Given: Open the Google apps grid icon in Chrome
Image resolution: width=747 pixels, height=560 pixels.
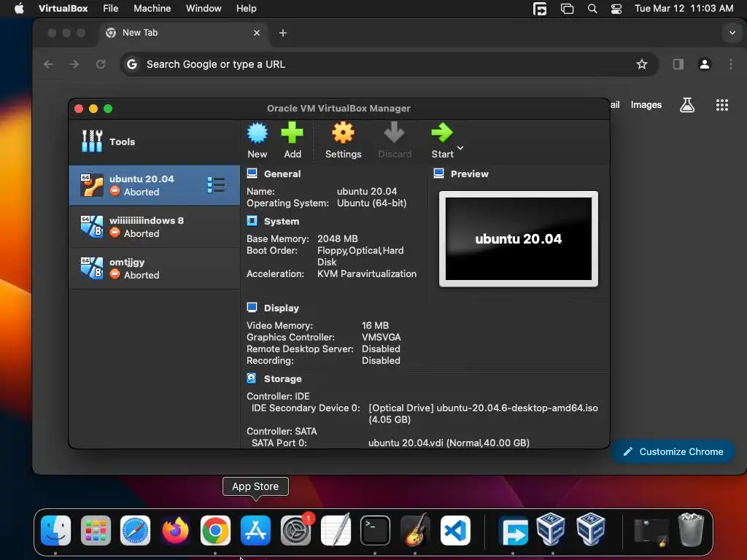Looking at the screenshot, I should click(x=722, y=105).
